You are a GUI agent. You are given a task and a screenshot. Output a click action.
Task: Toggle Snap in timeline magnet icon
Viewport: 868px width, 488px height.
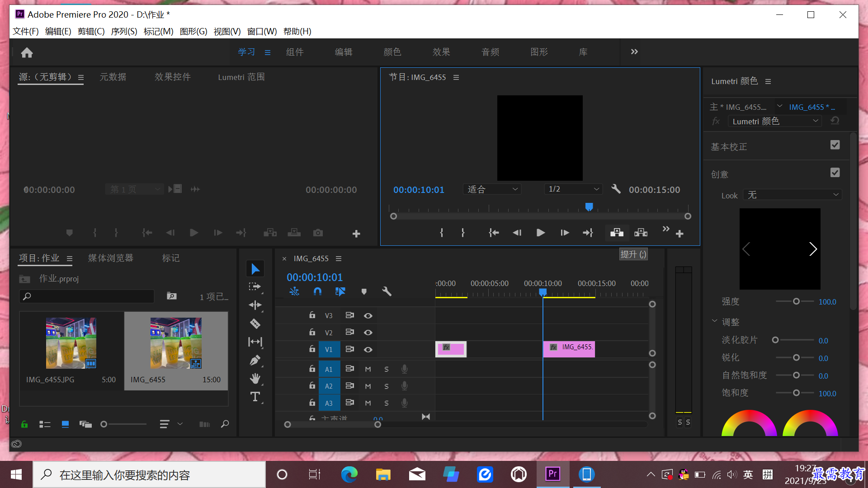[317, 291]
